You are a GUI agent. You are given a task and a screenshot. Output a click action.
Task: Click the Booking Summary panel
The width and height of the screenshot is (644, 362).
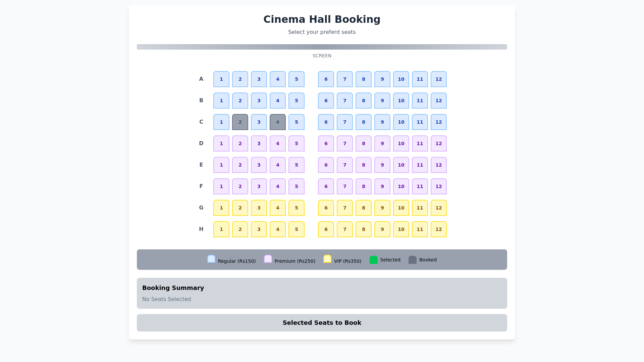tap(322, 293)
